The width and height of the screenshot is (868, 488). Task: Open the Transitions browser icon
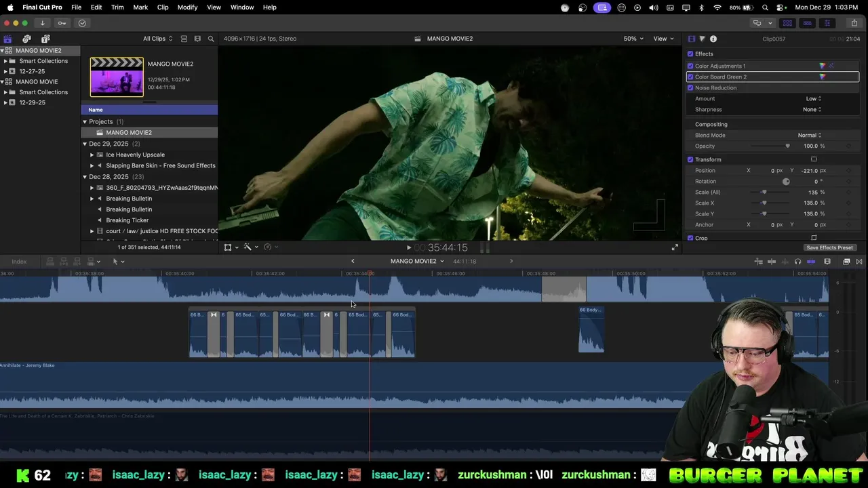(859, 262)
